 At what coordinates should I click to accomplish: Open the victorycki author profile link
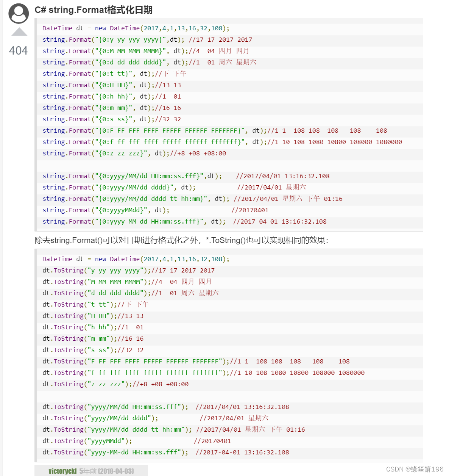[62, 471]
